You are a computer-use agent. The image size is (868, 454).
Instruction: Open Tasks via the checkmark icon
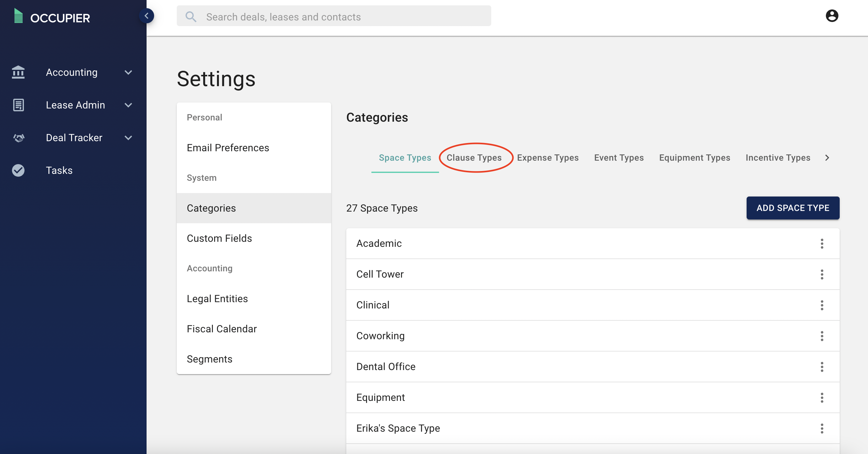point(19,170)
